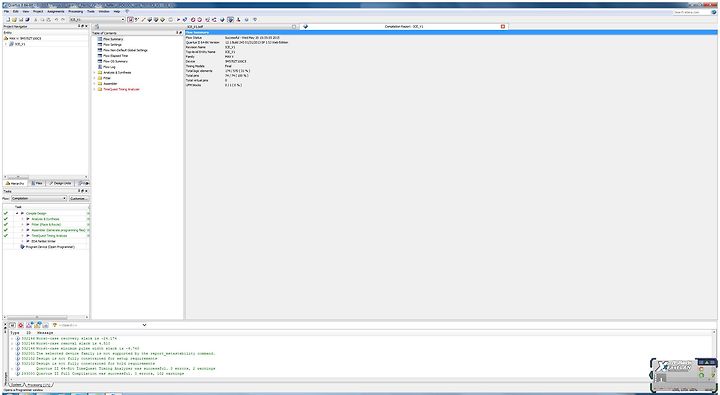The width and height of the screenshot is (720, 395).
Task: Click the altera.com search field
Action: click(693, 12)
